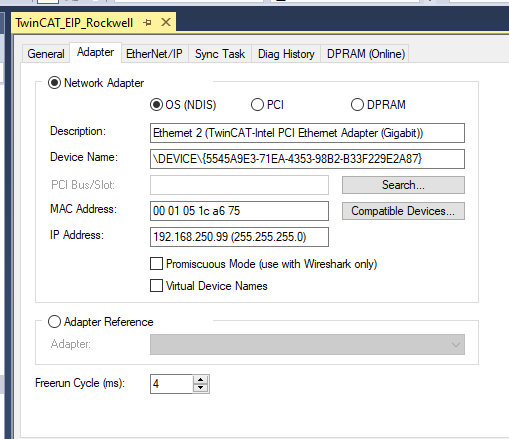The width and height of the screenshot is (509, 439).
Task: Pin the TwinCAT_EIP_Rockwell document tab
Action: 147,23
